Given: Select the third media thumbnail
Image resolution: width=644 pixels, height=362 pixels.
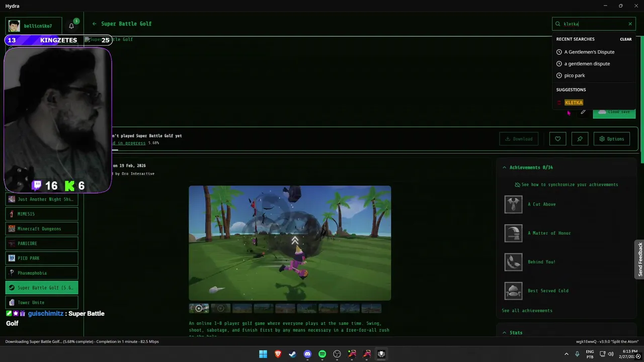Looking at the screenshot, I should 242,308.
